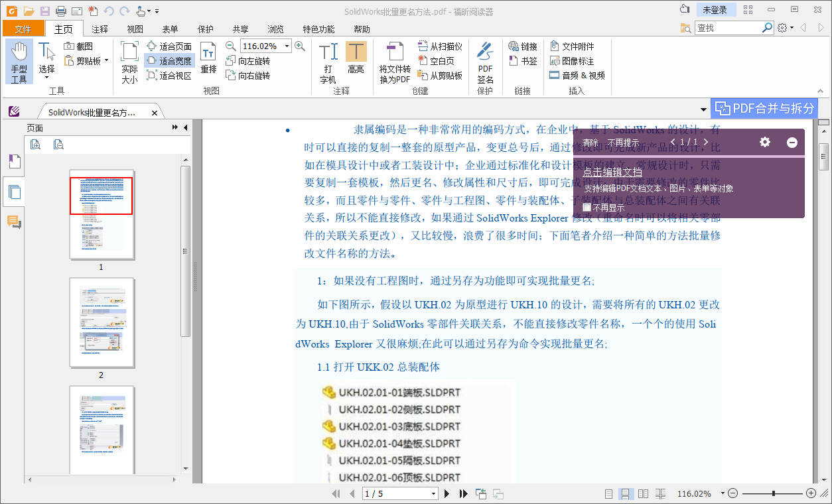The width and height of the screenshot is (832, 504).
Task: Open the 文件 menu
Action: coord(23,29)
